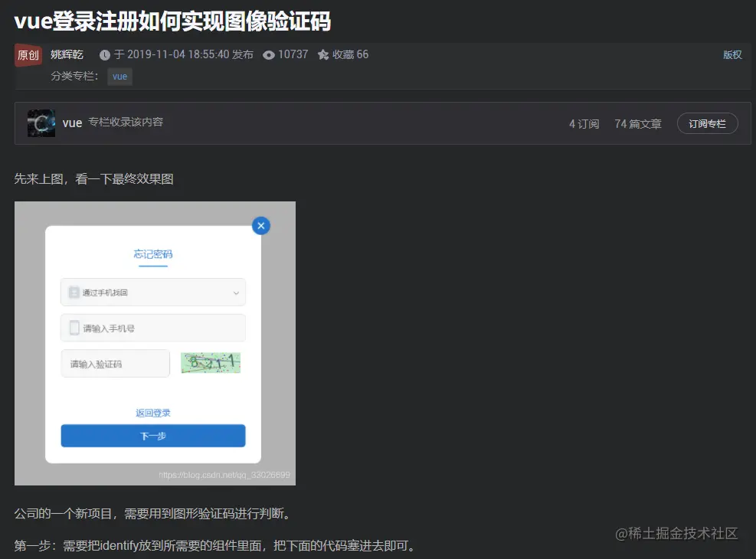Click the 先来上图 intro paragraph
Viewport: 756px width, 559px height.
click(94, 178)
